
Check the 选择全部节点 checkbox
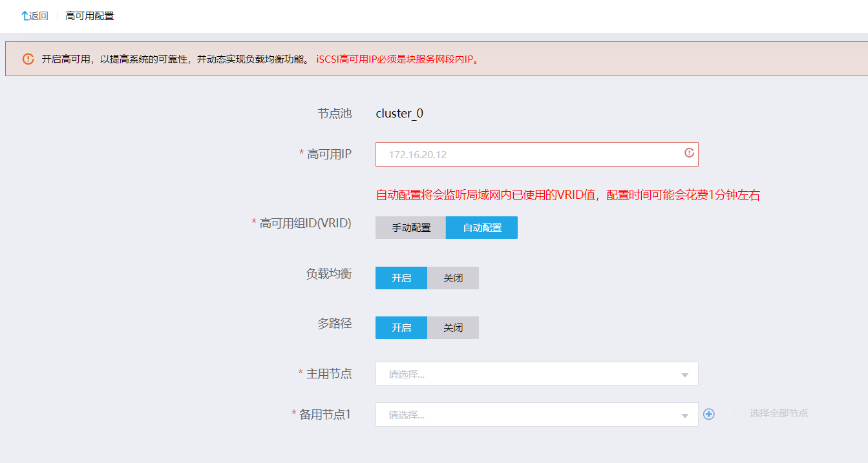click(x=739, y=413)
